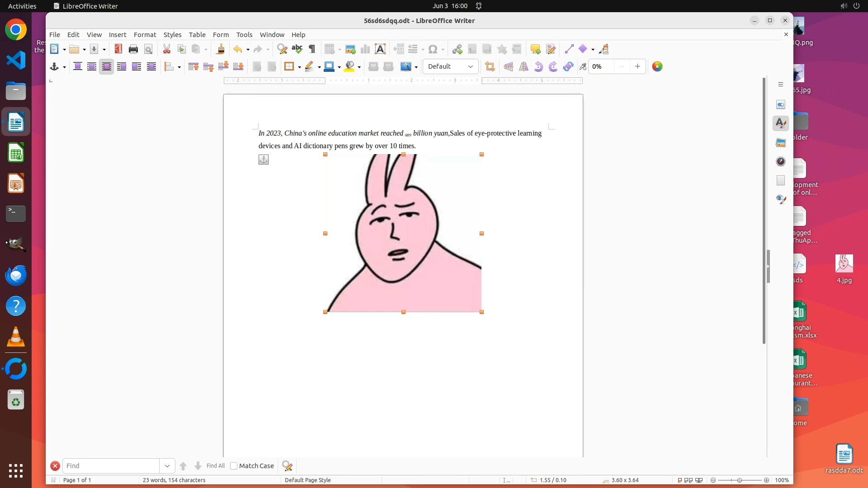The width and height of the screenshot is (868, 488).
Task: Launch Thunderbird from the Ubuntu dock
Action: pos(16,276)
